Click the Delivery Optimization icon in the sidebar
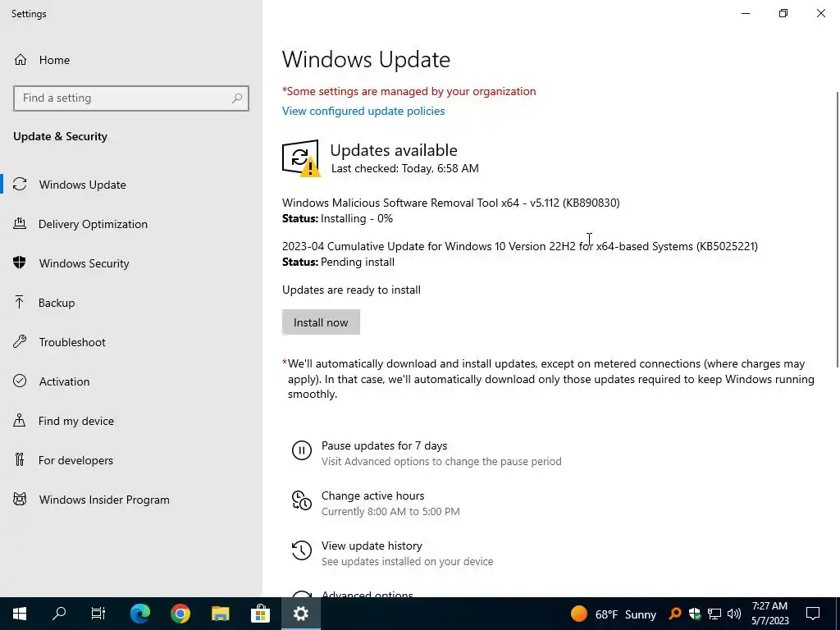 tap(20, 223)
